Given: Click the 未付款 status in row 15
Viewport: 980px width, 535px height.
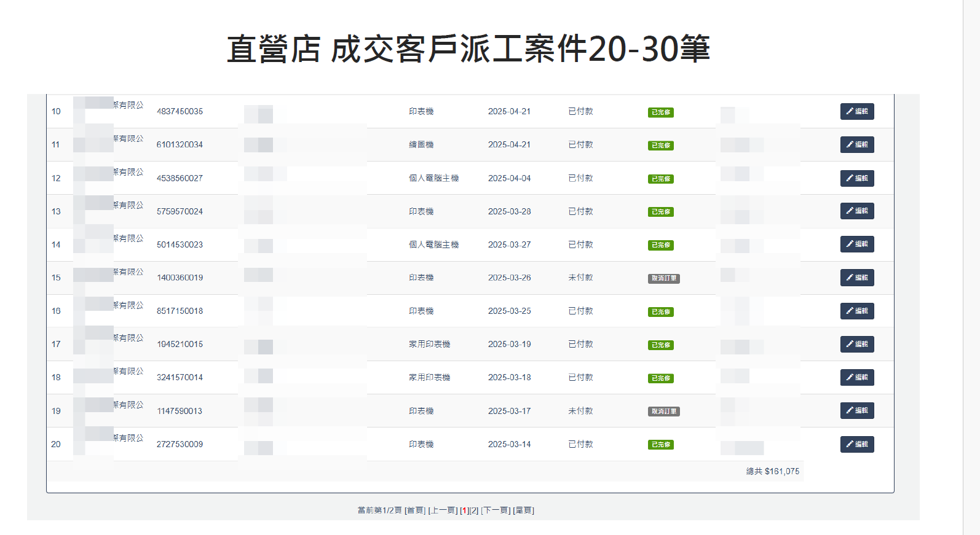Looking at the screenshot, I should 580,278.
